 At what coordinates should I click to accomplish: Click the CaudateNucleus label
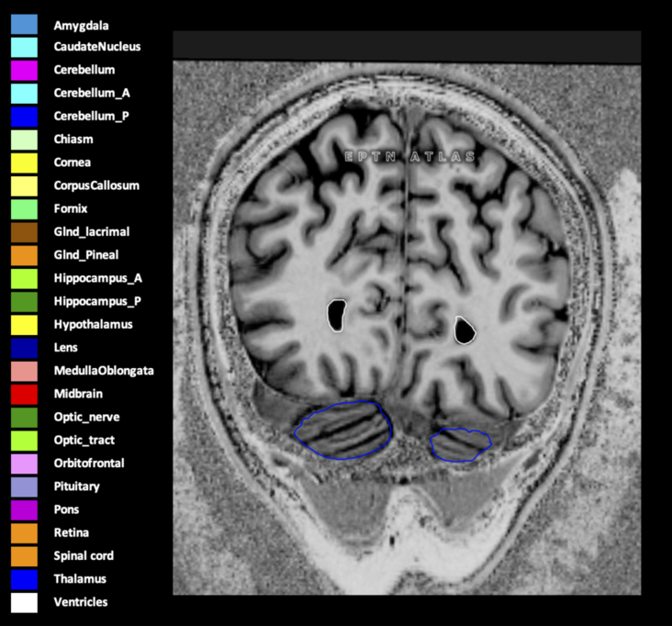[97, 46]
